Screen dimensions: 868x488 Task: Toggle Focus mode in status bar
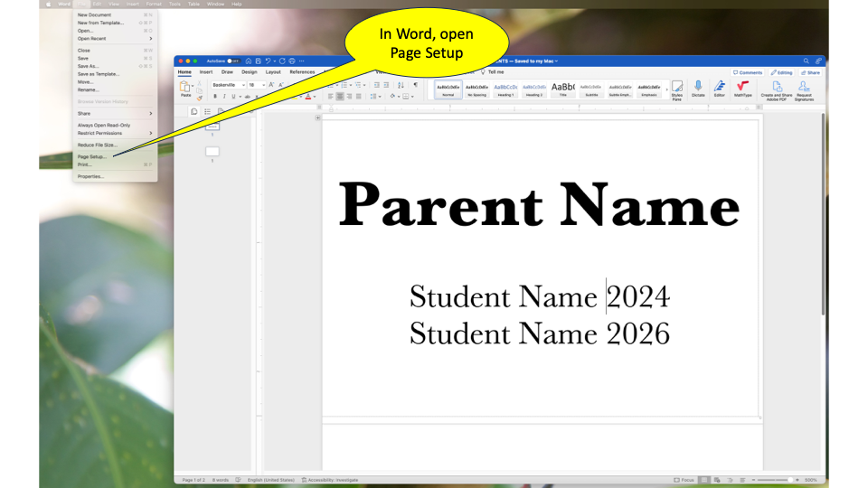(684, 480)
